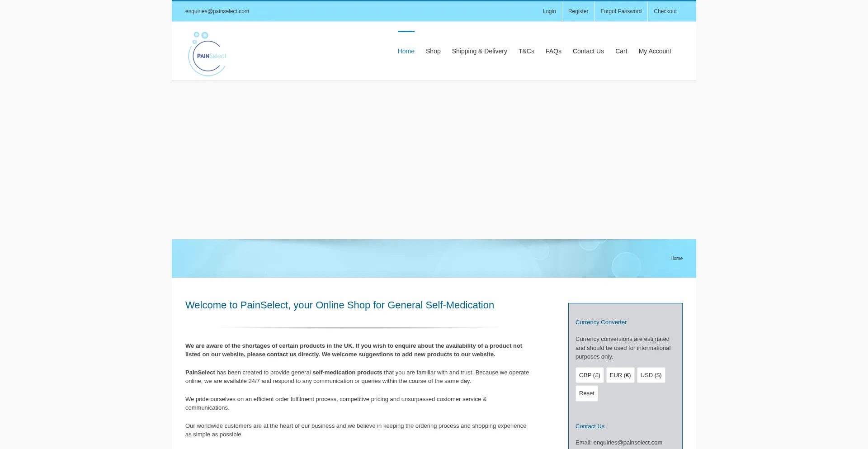Click enquiries email in top bar

[217, 11]
